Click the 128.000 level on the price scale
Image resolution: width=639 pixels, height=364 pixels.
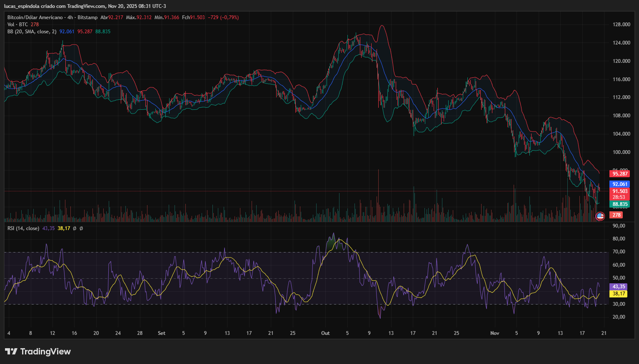pyautogui.click(x=622, y=25)
